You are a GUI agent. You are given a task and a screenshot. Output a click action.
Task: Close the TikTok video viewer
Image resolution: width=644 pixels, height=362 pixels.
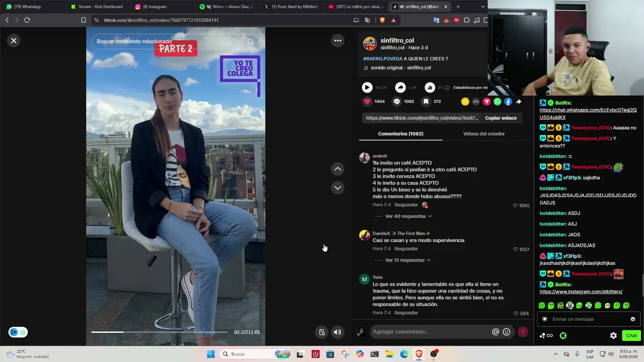pos(14,41)
